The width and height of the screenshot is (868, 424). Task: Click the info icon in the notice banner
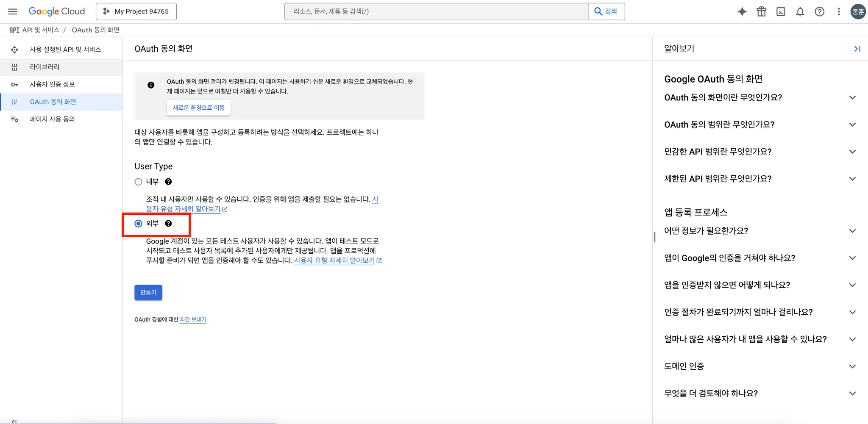tap(151, 85)
